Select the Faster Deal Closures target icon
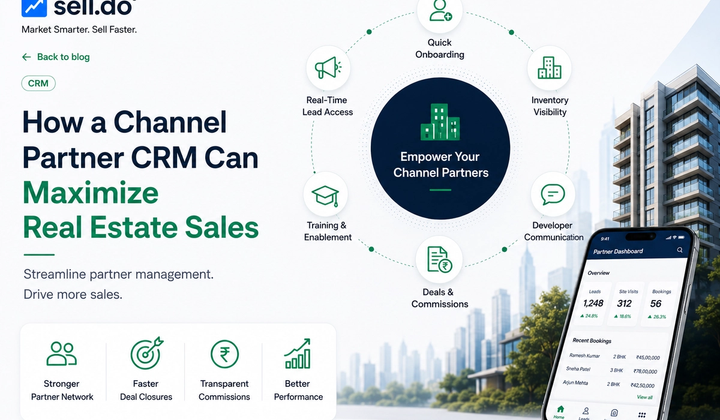Image resolution: width=720 pixels, height=420 pixels. tap(146, 353)
